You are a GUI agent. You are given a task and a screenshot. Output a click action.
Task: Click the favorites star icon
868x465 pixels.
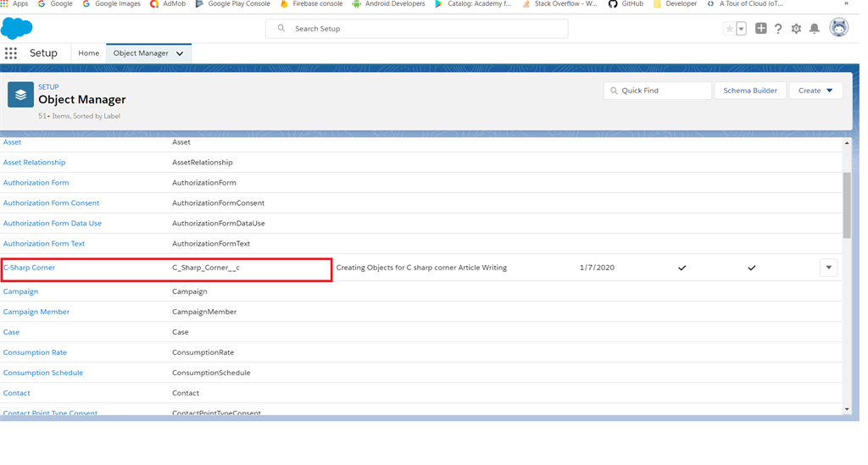point(729,29)
